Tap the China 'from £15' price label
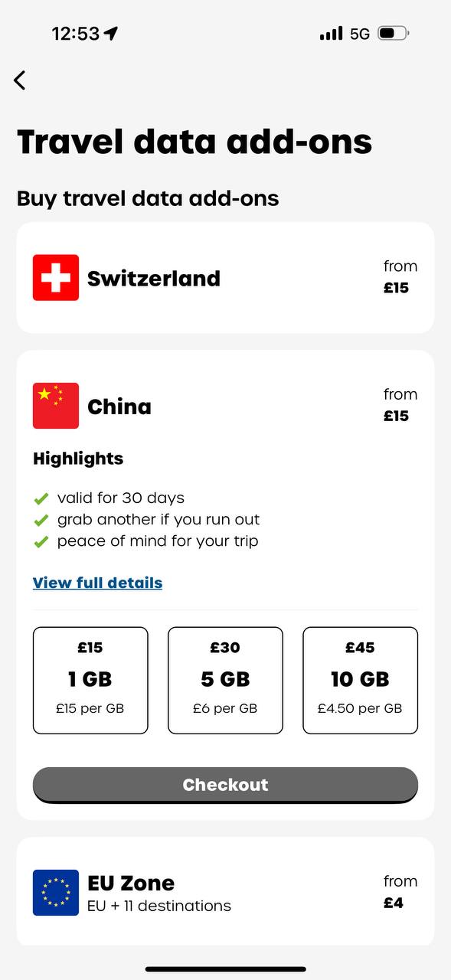The image size is (451, 980). (x=400, y=405)
